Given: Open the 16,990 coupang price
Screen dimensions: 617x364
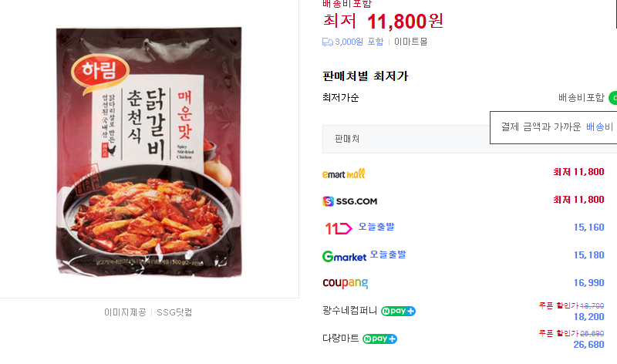Looking at the screenshot, I should [589, 283].
